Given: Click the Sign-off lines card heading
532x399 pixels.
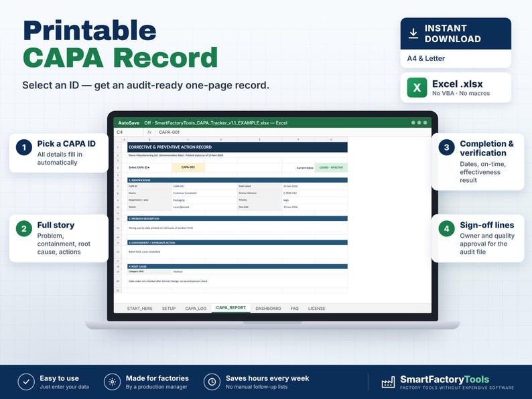Looking at the screenshot, I should click(x=487, y=225).
